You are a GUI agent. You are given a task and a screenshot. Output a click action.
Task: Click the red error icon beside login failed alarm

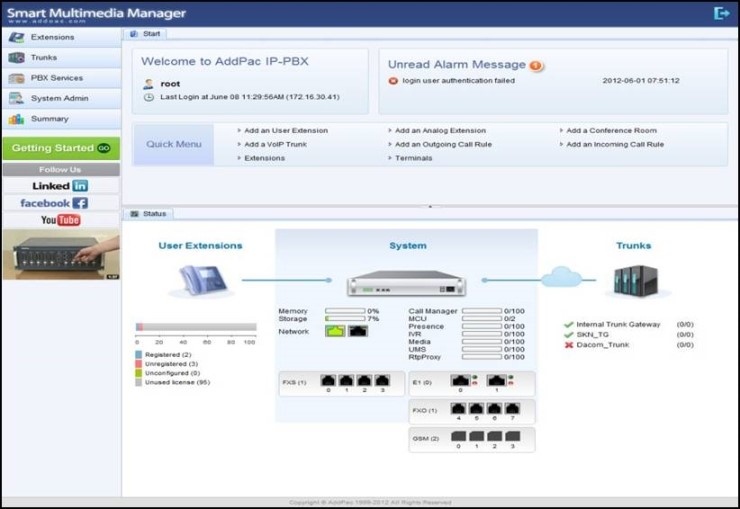[393, 81]
